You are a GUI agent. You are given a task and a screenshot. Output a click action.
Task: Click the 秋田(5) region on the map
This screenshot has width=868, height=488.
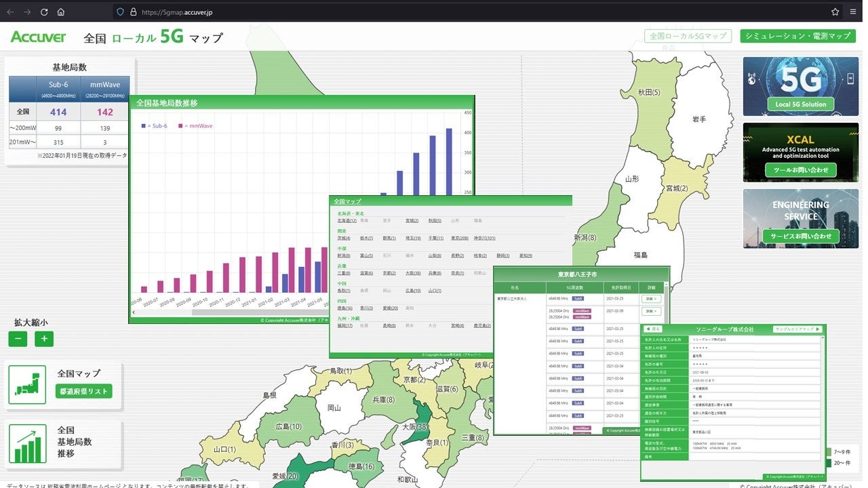(x=649, y=91)
